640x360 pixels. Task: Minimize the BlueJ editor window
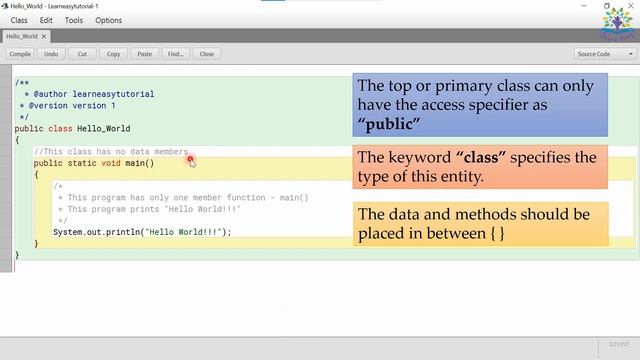584,6
